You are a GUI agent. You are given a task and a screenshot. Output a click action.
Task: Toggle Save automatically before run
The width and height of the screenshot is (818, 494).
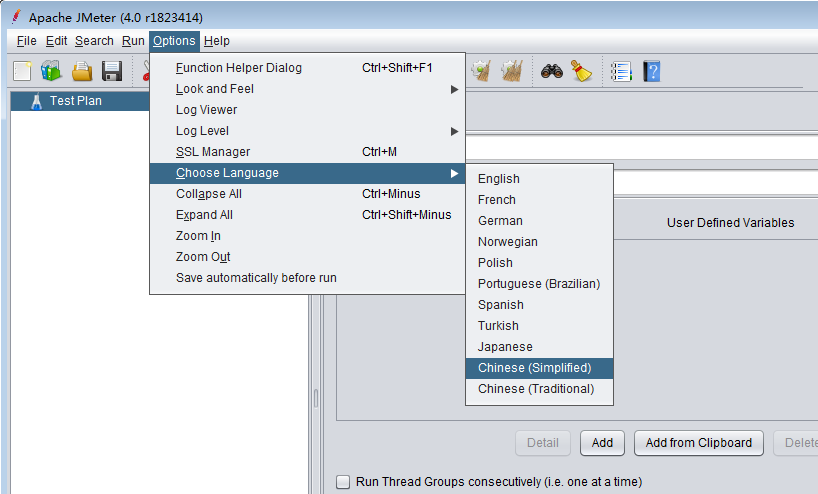[307, 278]
